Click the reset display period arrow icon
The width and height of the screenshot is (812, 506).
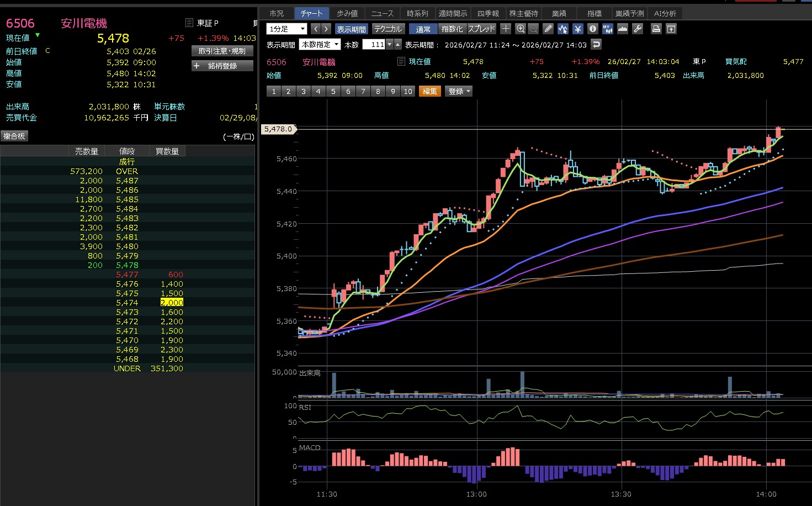[596, 44]
